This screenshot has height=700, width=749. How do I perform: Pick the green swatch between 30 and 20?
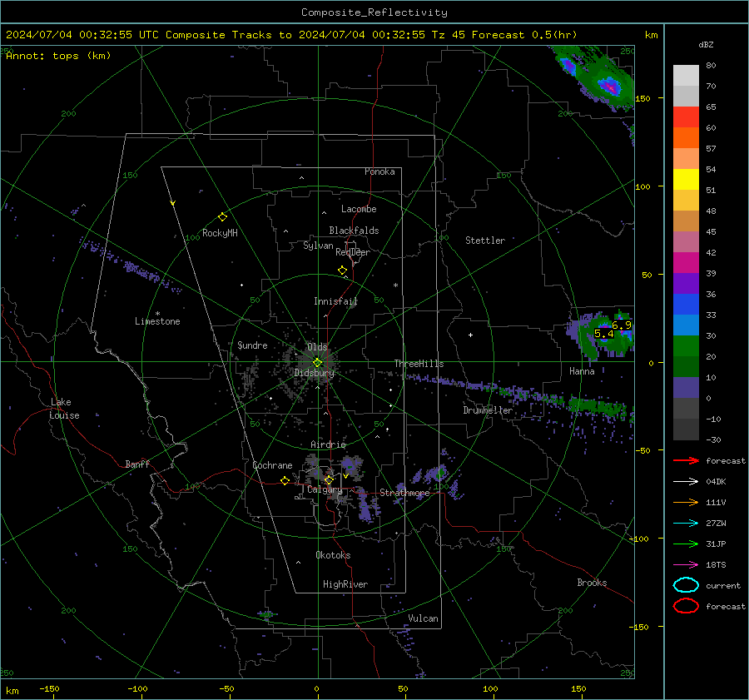pos(686,345)
